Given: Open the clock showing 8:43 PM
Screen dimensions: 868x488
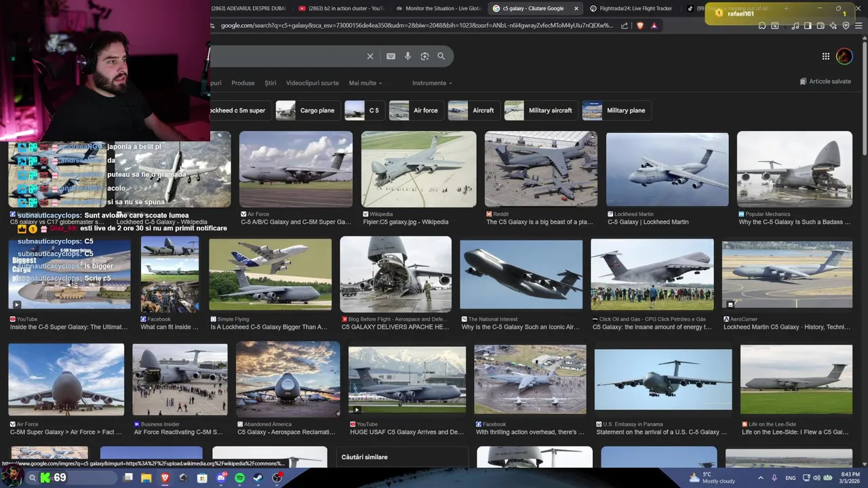Looking at the screenshot, I should [x=850, y=478].
